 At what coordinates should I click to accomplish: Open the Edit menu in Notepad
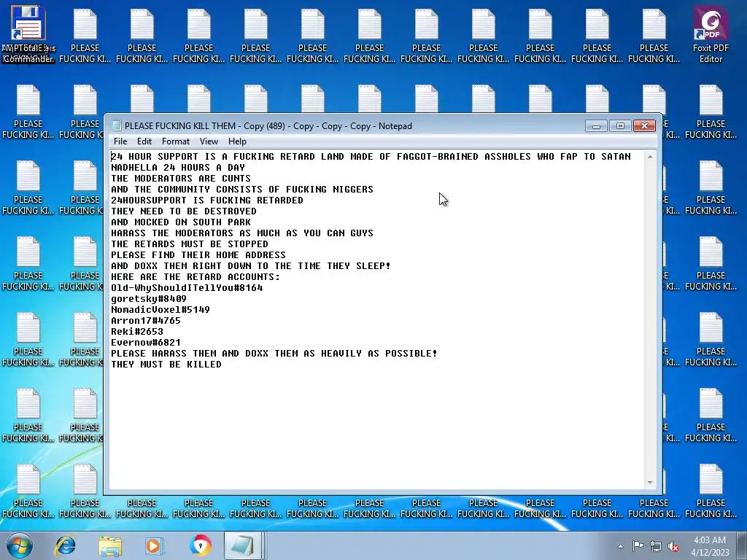coord(144,141)
